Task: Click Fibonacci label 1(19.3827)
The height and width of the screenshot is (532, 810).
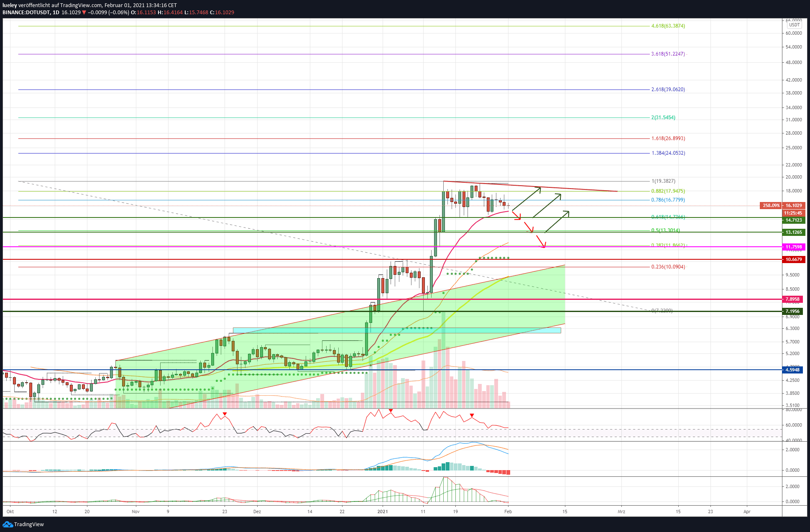Action: (x=663, y=181)
